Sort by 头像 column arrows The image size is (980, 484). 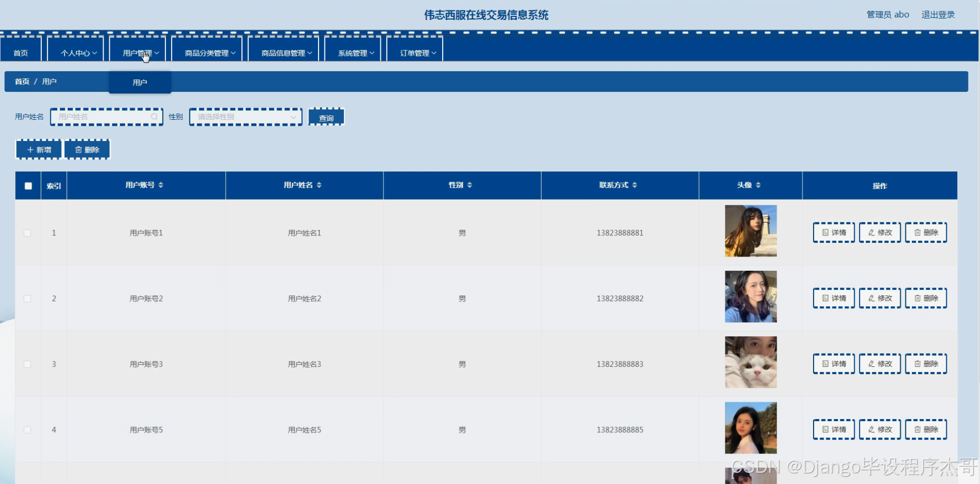758,185
